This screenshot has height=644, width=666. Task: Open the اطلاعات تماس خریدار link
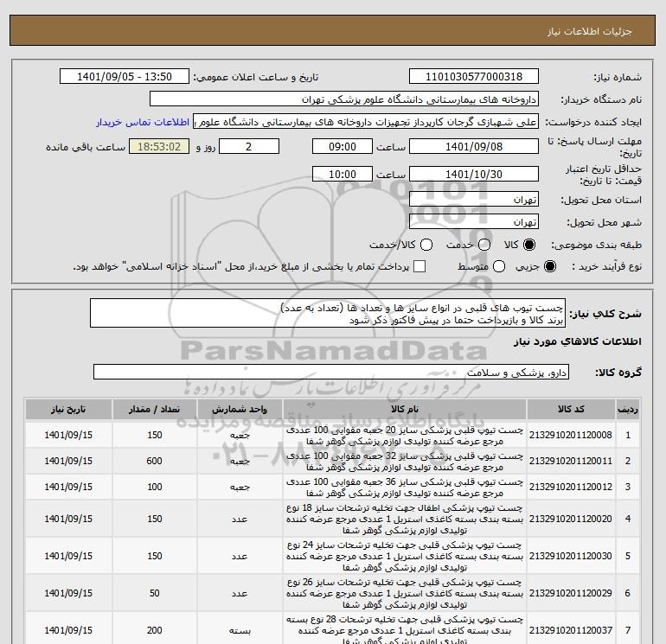[143, 122]
